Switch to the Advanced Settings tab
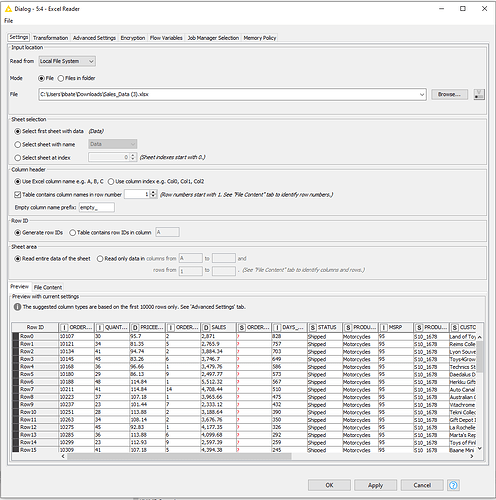This screenshot has height=500, width=496. (94, 38)
